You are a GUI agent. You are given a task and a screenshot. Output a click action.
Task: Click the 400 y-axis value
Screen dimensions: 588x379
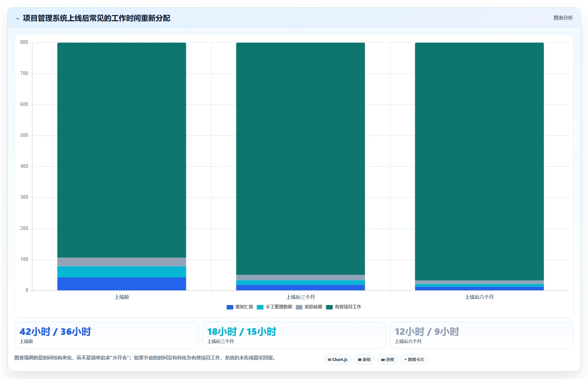tap(24, 166)
